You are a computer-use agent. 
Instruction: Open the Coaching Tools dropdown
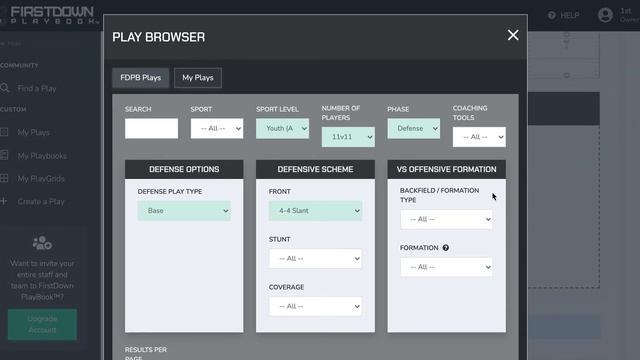point(479,137)
